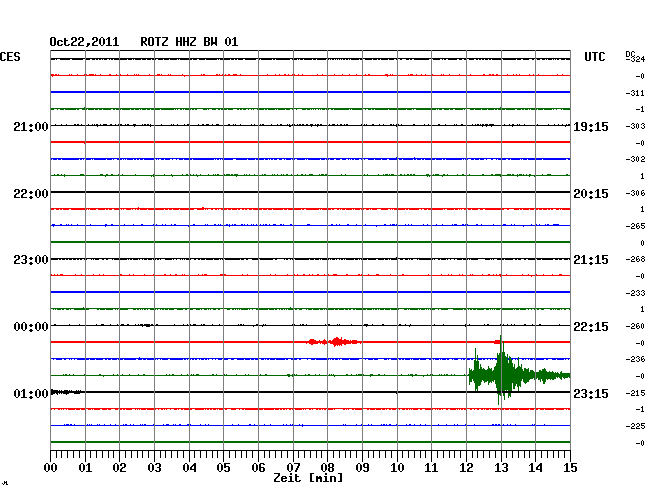
Task: Select the 20:15 UTC time label
Action: pos(591,193)
